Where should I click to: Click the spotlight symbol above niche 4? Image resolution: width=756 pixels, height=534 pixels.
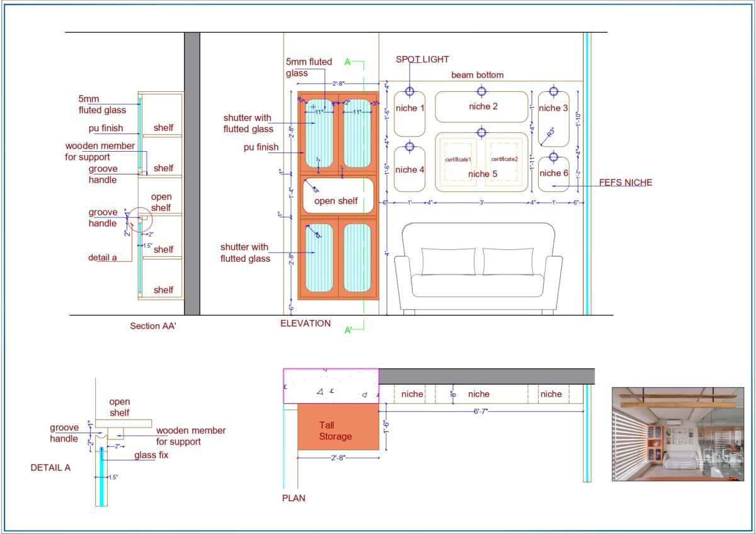click(409, 147)
